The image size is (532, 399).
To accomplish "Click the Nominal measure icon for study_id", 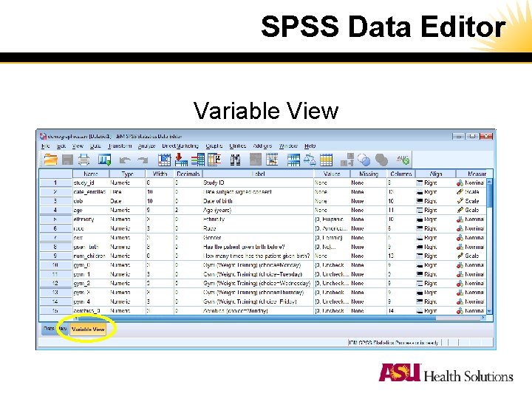I will [x=460, y=183].
